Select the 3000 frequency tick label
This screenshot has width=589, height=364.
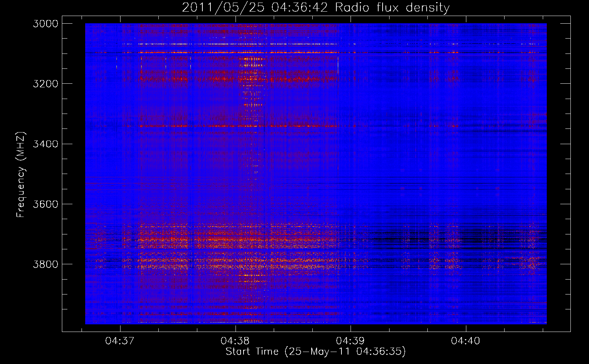tap(46, 24)
